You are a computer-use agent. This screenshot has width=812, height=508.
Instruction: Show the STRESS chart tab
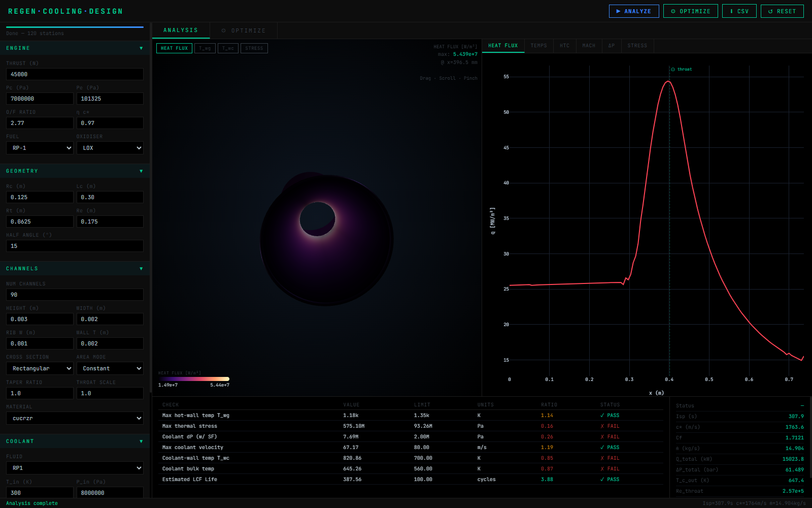[x=637, y=46]
